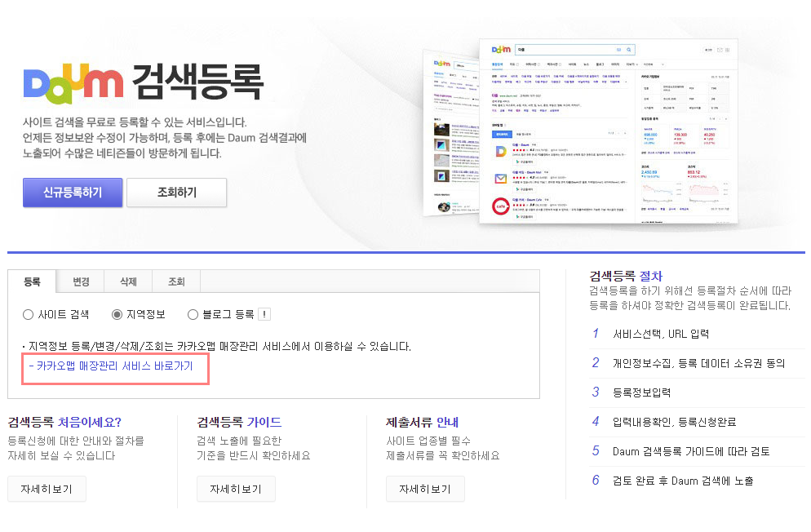Click step 2 개인정보수집, 등록 데이터 소유권 동의
The height and width of the screenshot is (532, 811).
click(x=688, y=363)
